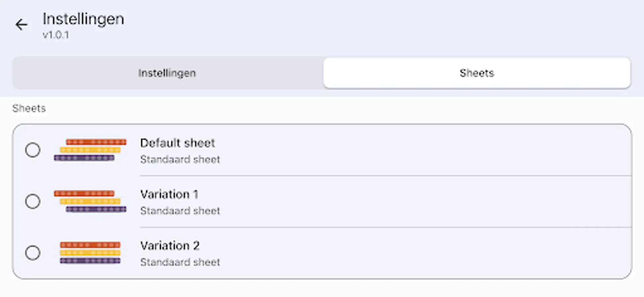The width and height of the screenshot is (644, 297).
Task: Click the Default sheet title text
Action: [177, 143]
